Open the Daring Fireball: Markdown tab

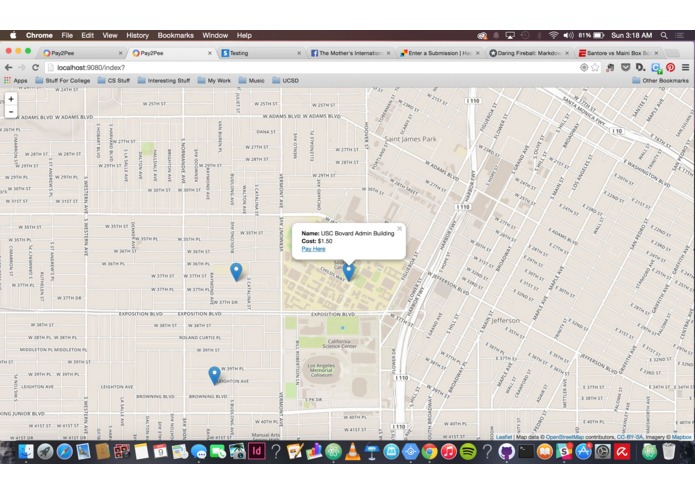pyautogui.click(x=528, y=53)
